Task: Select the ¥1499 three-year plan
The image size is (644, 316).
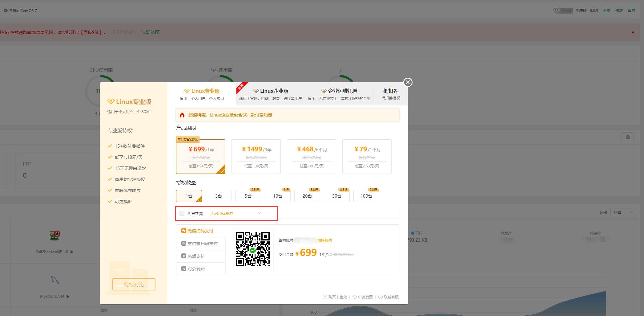Action: (x=256, y=157)
